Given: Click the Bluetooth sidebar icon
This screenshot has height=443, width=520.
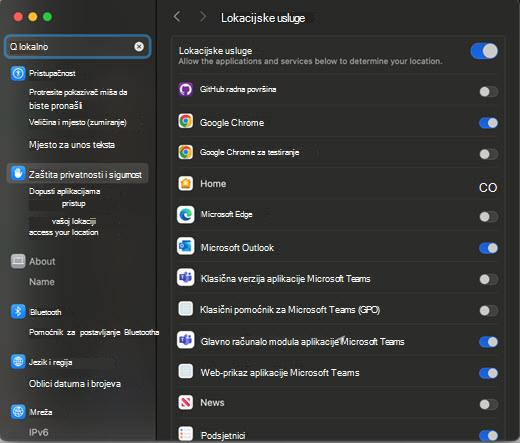Looking at the screenshot, I should tap(18, 312).
